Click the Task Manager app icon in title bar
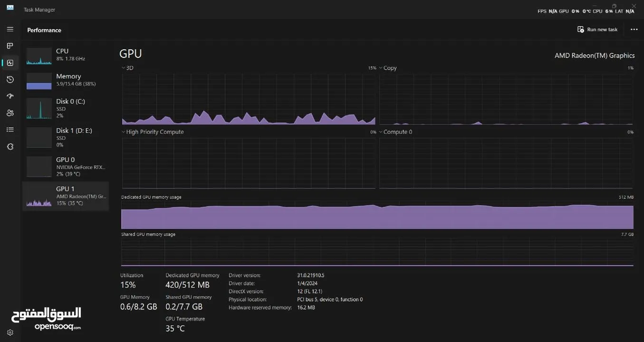644x342 pixels. point(10,9)
